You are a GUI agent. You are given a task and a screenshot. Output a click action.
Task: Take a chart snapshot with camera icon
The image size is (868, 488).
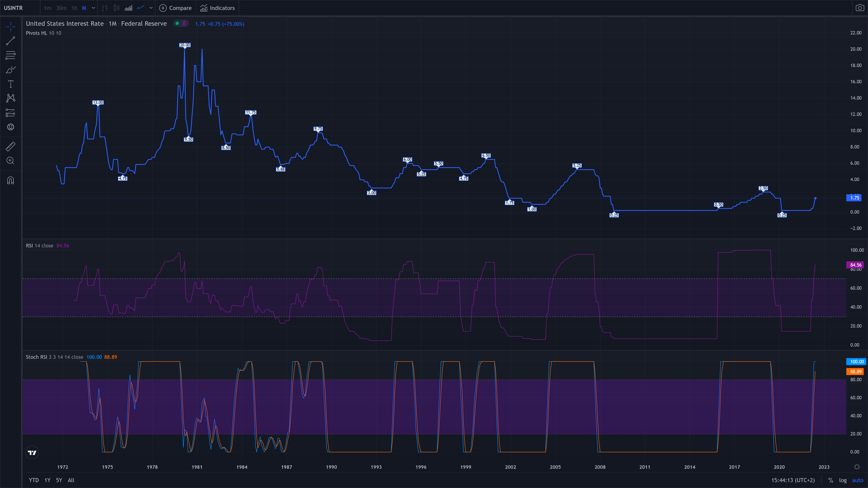click(860, 8)
